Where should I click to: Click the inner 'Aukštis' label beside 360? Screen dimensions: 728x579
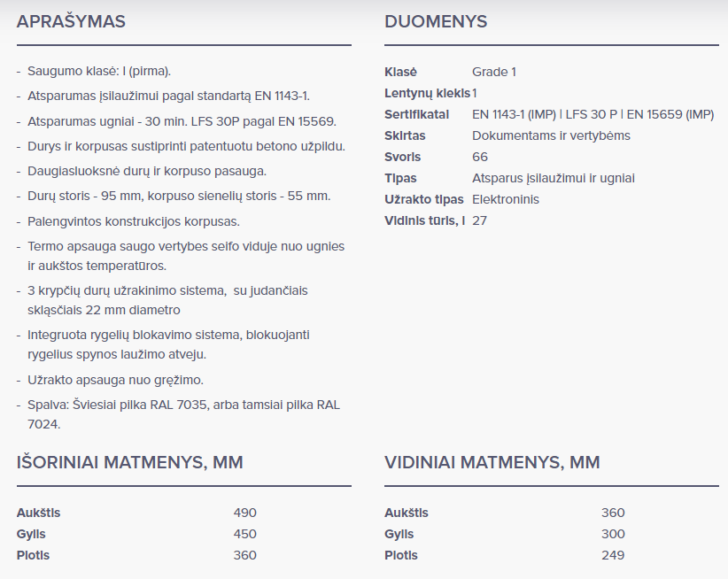[407, 513]
